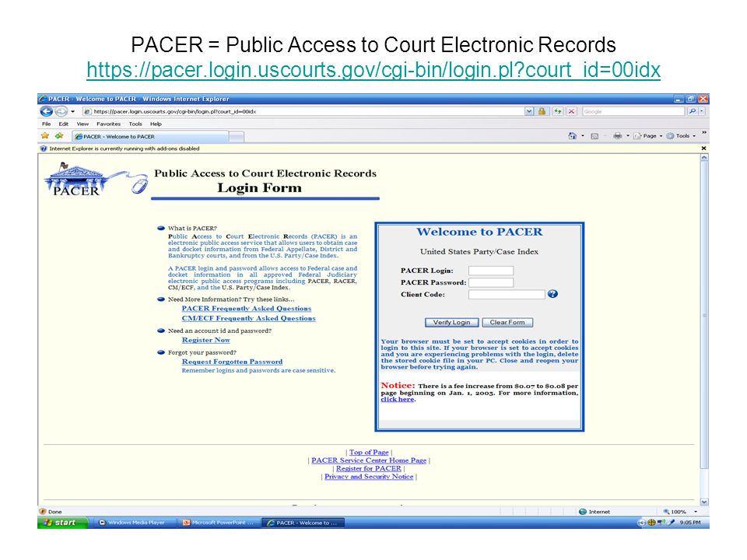Click the search magnifier icon
The width and height of the screenshot is (747, 560).
coord(693,111)
